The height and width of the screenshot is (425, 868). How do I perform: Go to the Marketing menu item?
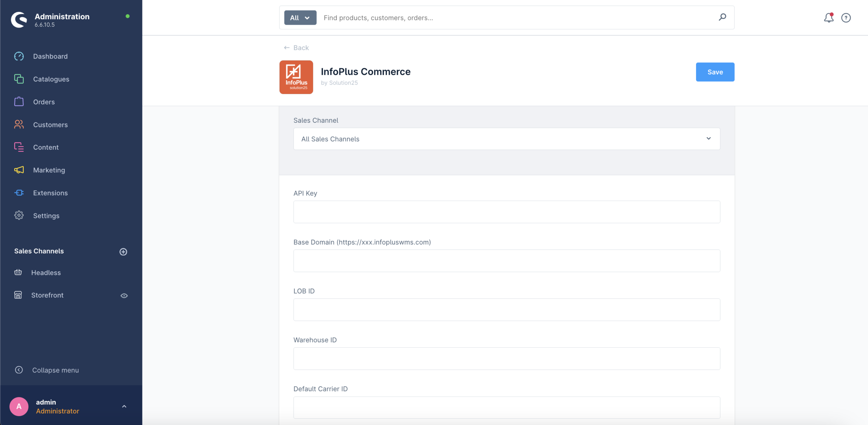(x=49, y=170)
